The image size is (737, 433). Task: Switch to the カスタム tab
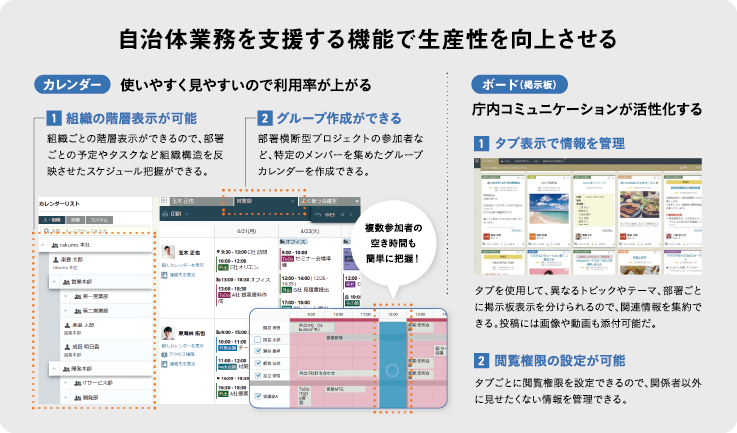pyautogui.click(x=100, y=218)
